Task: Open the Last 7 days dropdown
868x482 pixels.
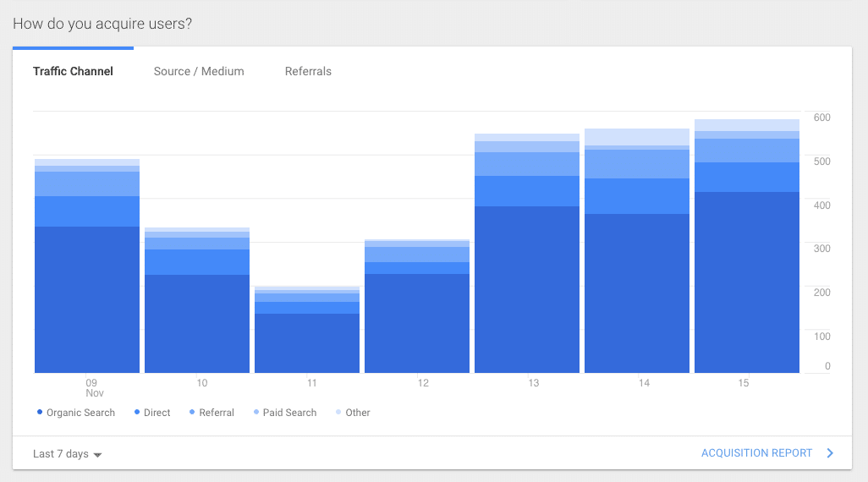Action: (x=67, y=454)
